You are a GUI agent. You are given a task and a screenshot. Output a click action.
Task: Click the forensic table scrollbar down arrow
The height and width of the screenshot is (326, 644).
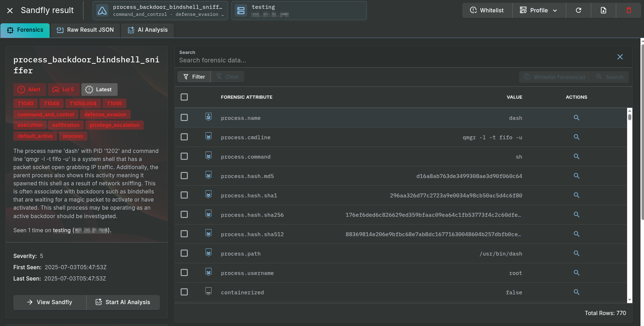click(630, 300)
